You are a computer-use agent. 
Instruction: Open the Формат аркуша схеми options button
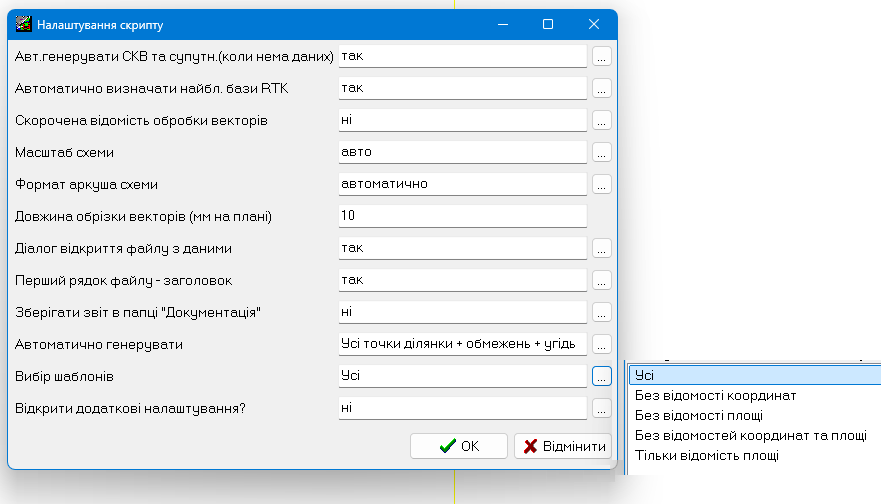pyautogui.click(x=601, y=185)
